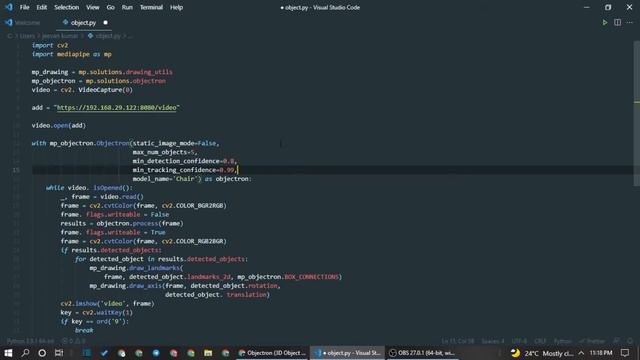Image resolution: width=640 pixels, height=360 pixels.
Task: Change CRLF end-of-line sequence
Action: coord(540,341)
